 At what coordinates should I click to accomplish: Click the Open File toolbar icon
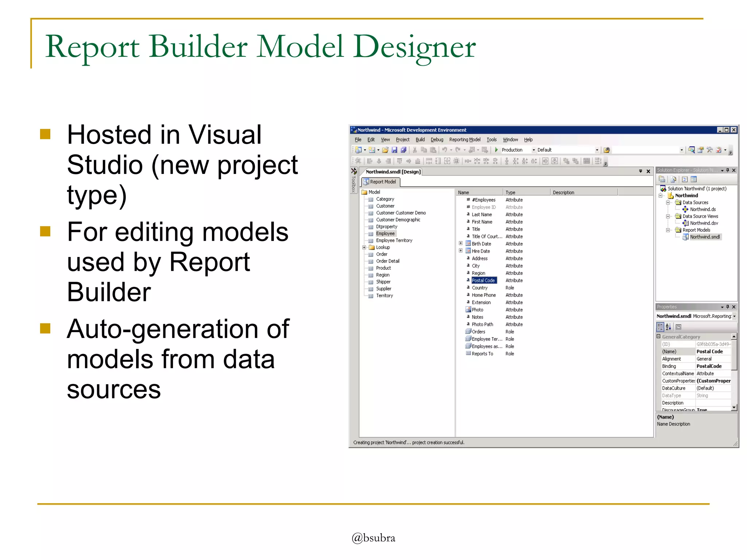(x=385, y=150)
